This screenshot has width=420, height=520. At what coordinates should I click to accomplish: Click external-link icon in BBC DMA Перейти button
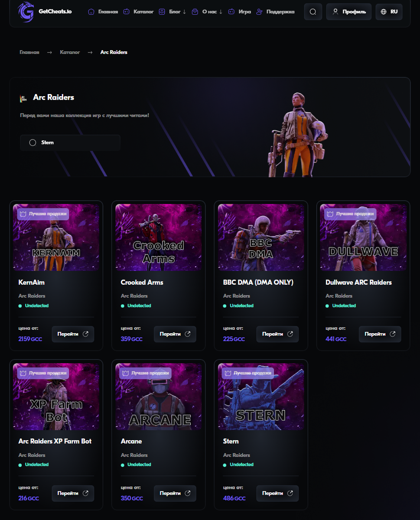[x=290, y=334]
